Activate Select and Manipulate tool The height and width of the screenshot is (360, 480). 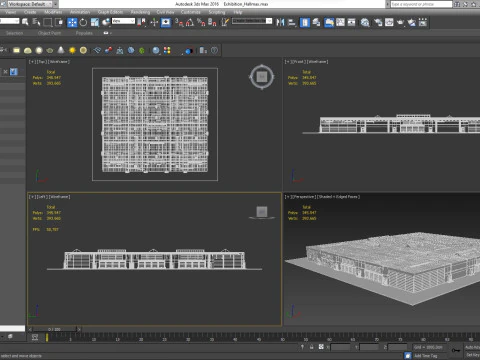point(154,22)
